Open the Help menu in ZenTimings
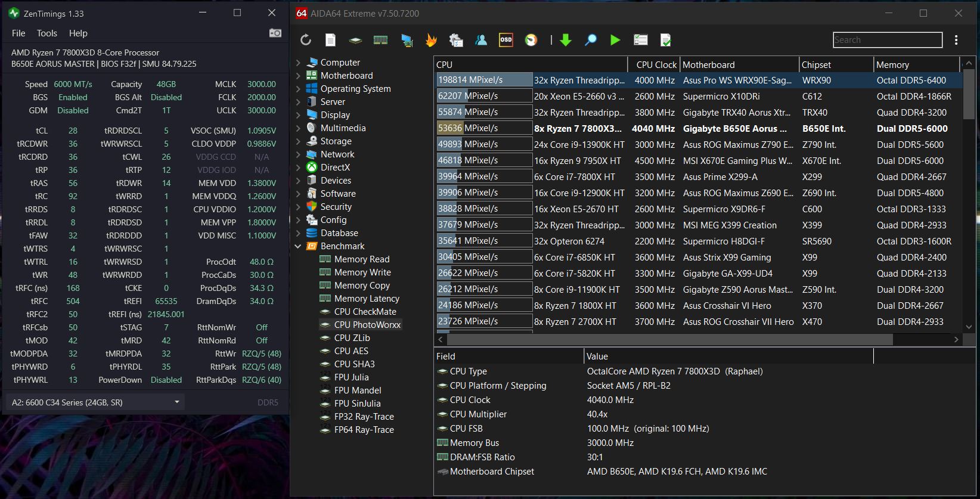 click(x=78, y=33)
